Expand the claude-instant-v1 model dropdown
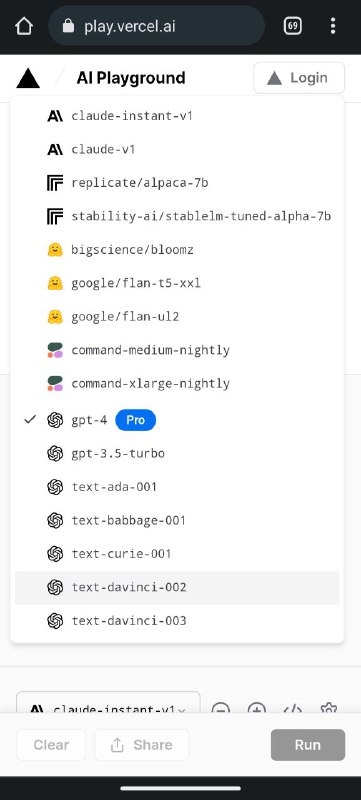The image size is (361, 800). tap(108, 707)
